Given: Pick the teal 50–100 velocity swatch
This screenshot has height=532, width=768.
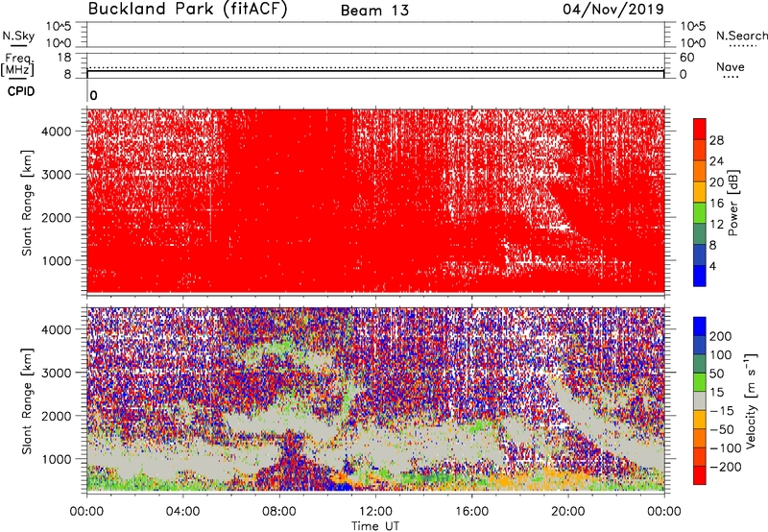Looking at the screenshot, I should (700, 364).
